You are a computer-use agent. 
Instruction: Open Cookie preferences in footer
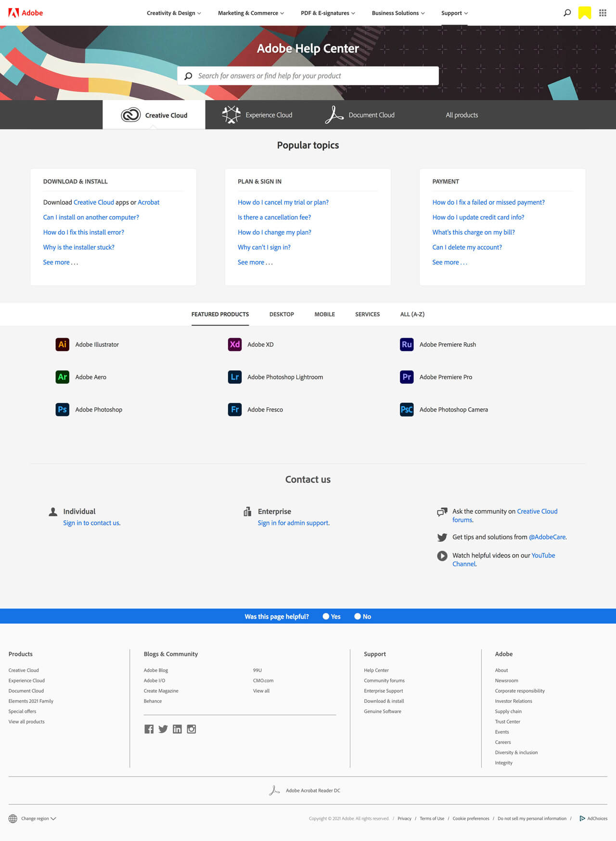point(471,818)
